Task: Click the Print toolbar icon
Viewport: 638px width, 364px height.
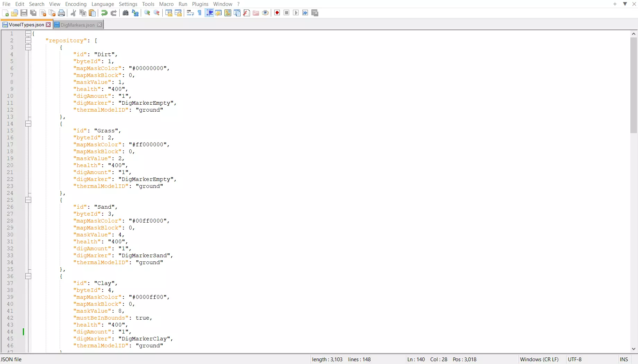Action: click(x=62, y=13)
